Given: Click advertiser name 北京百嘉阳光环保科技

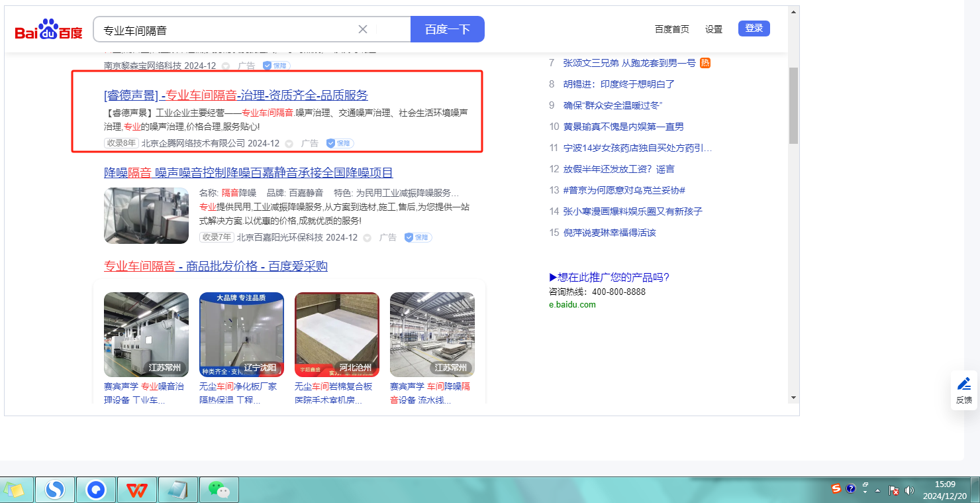Looking at the screenshot, I should 280,237.
